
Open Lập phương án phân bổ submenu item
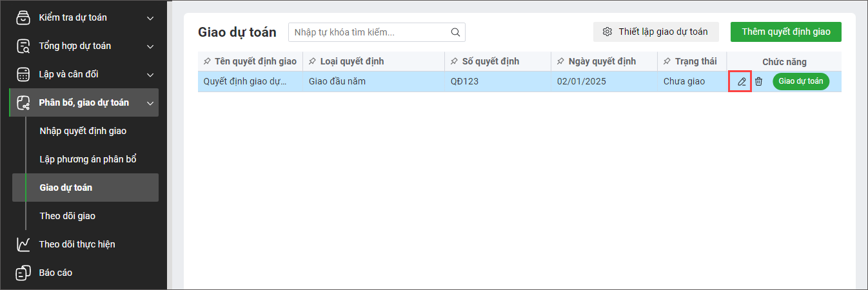[x=88, y=159]
